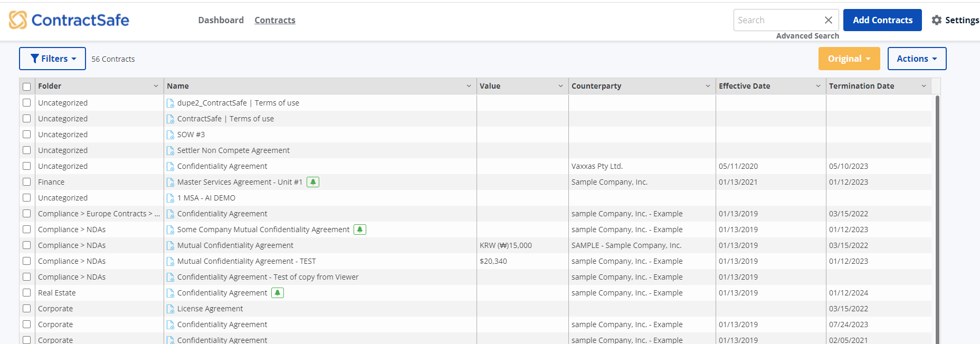Click the '05/11/2020' effective date cell

pos(738,166)
